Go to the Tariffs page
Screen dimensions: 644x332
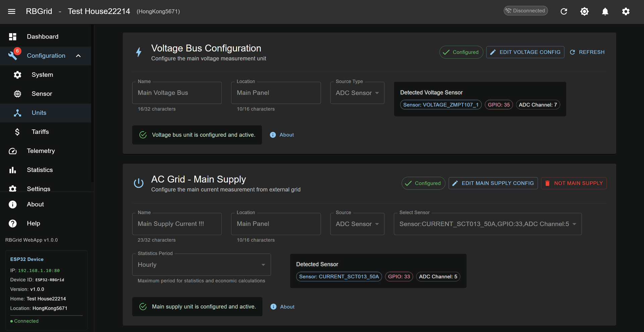coord(40,132)
